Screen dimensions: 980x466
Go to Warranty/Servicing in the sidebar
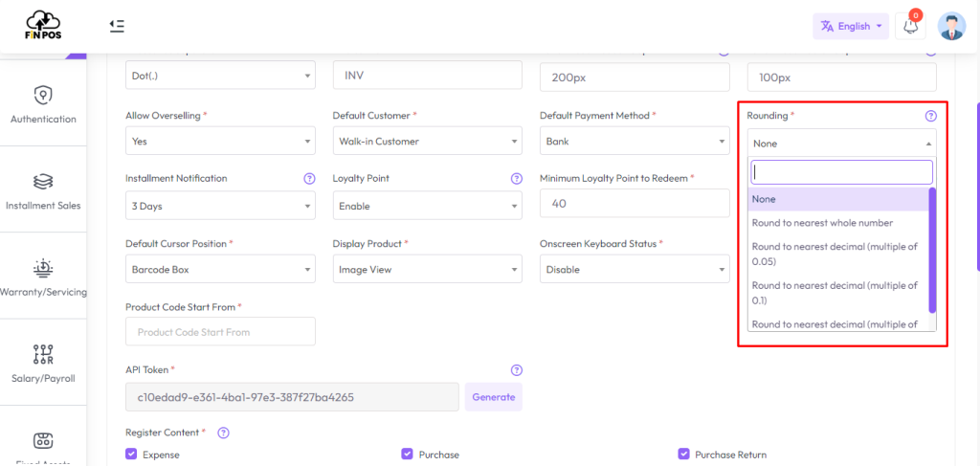pyautogui.click(x=43, y=277)
